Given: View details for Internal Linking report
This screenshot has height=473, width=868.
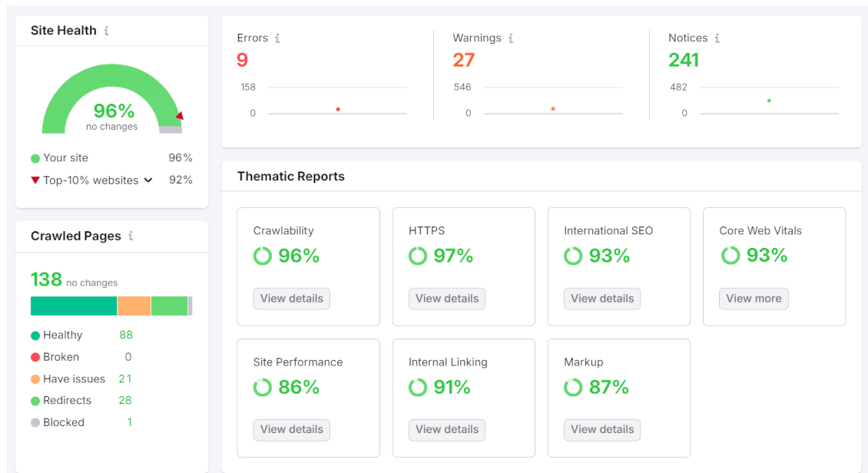Looking at the screenshot, I should click(447, 430).
